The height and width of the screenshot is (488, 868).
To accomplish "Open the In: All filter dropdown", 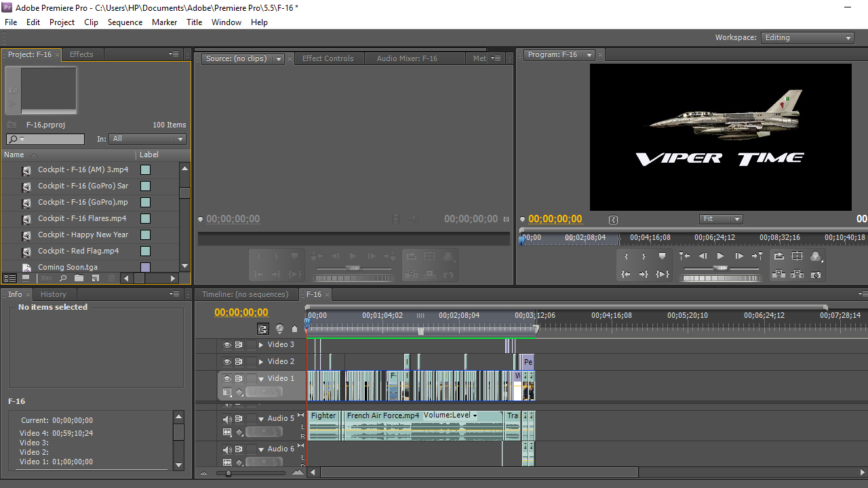I will pyautogui.click(x=149, y=139).
